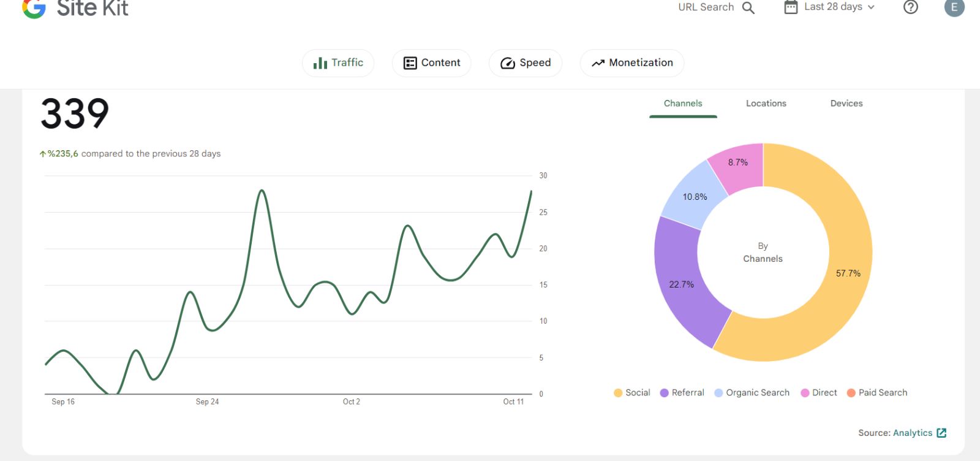Click the Monetization trend arrow icon
The width and height of the screenshot is (980, 461).
pyautogui.click(x=598, y=63)
